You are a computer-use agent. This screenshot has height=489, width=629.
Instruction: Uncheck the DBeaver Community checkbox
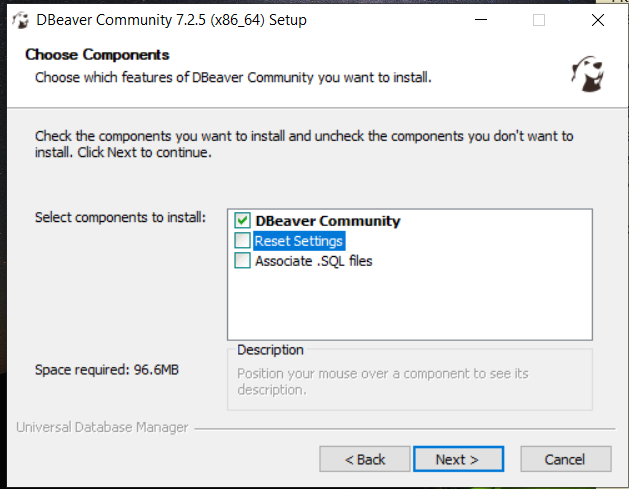242,220
